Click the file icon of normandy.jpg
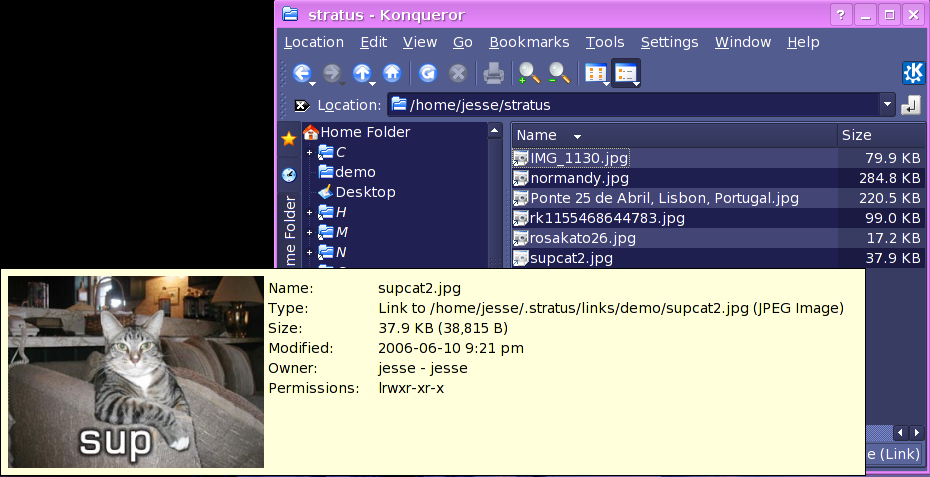Viewport: 930px width, 477px height. [x=520, y=178]
